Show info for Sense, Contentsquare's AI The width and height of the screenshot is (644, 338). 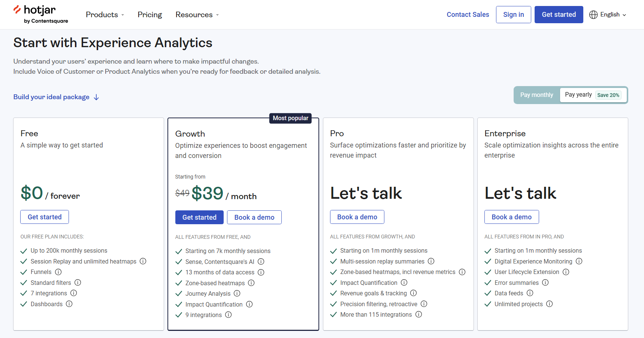(x=261, y=262)
